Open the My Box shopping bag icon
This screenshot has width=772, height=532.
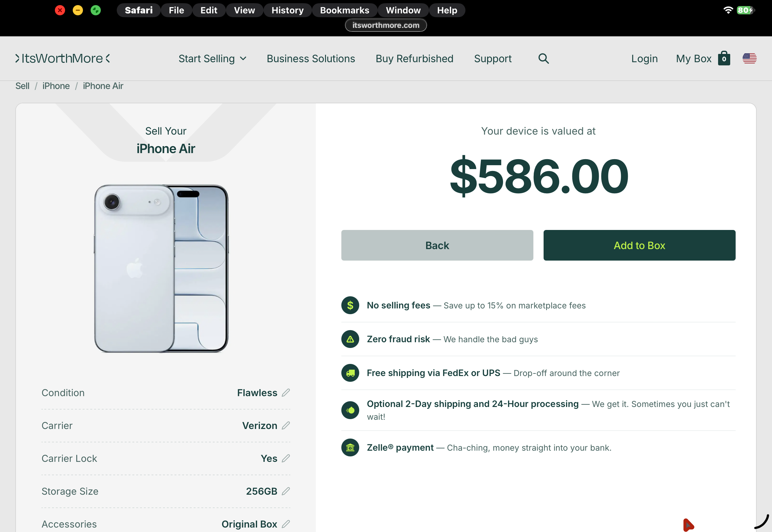pyautogui.click(x=724, y=58)
